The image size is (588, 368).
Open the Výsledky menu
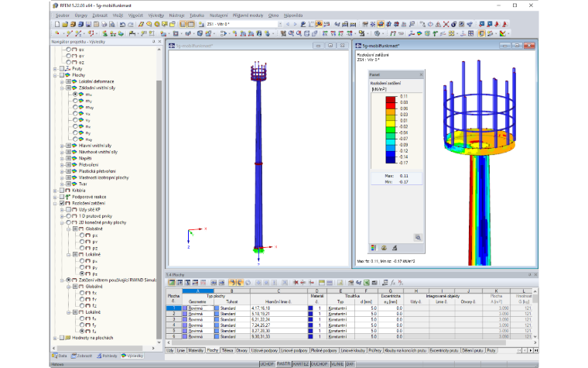pyautogui.click(x=156, y=15)
